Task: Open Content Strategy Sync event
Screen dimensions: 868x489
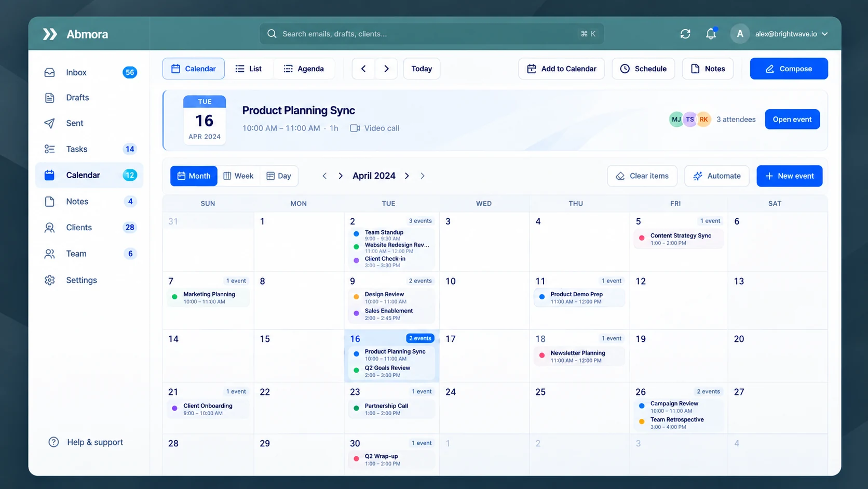Action: pos(678,239)
